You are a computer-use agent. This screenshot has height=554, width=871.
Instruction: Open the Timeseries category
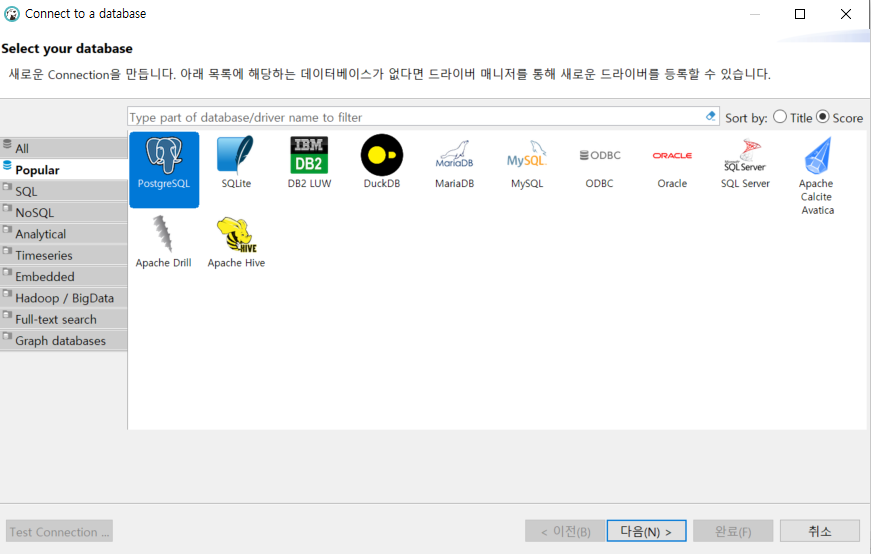pyautogui.click(x=64, y=255)
